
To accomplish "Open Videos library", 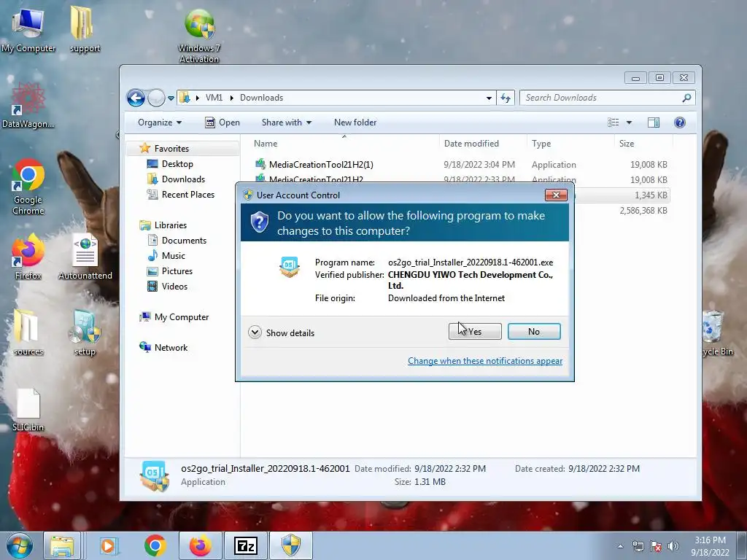I will tap(174, 286).
